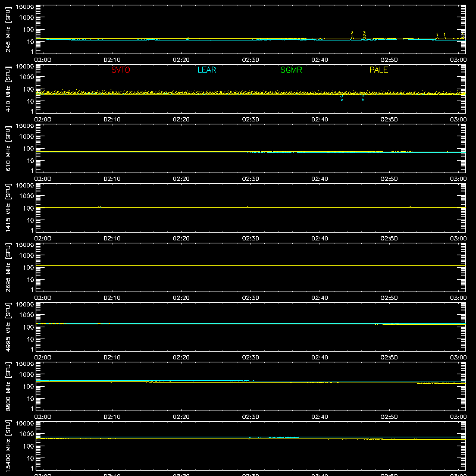This screenshot has width=476, height=476.
Task: Click the 10 y-axis label on 8800 MHz plot
Action: tap(30, 399)
